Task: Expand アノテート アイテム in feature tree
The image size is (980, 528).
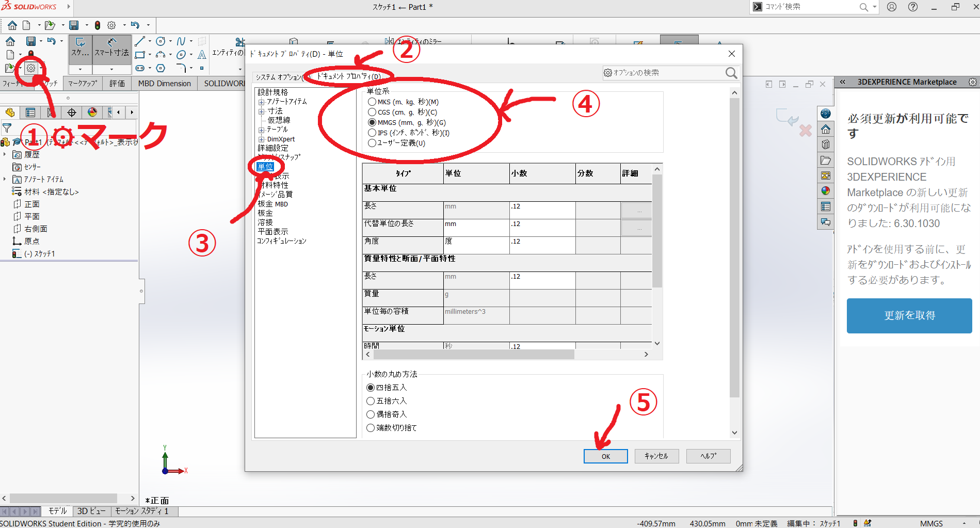Action: pos(5,179)
